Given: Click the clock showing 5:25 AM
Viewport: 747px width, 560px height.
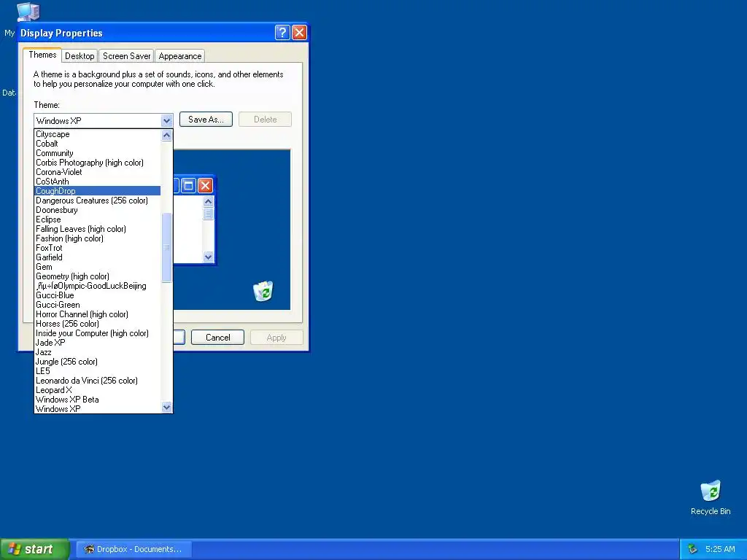Looking at the screenshot, I should tap(720, 549).
